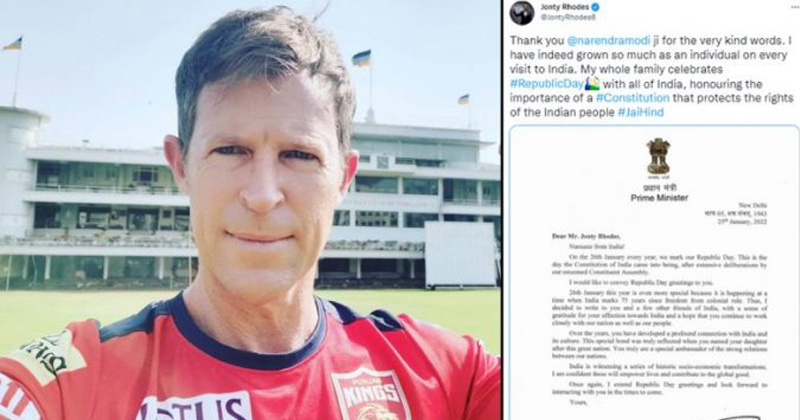The height and width of the screenshot is (420, 800).
Task: Open the attached letter image
Action: 654,273
